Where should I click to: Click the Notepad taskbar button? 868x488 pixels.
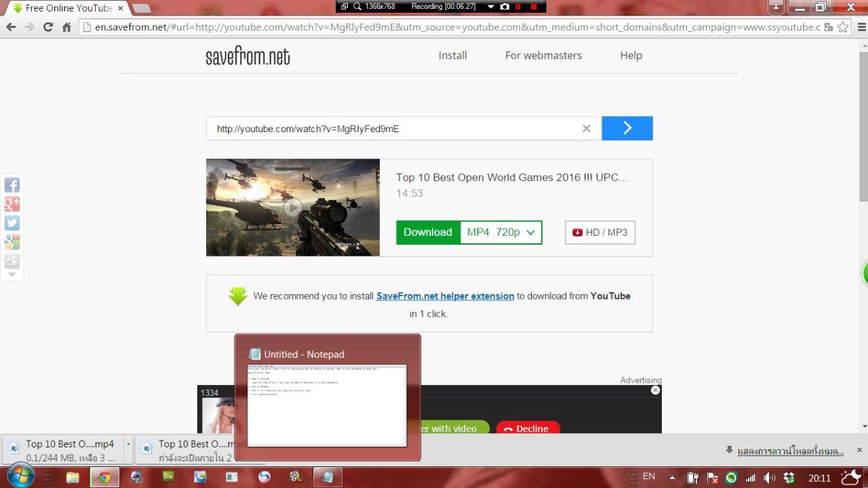(x=328, y=477)
